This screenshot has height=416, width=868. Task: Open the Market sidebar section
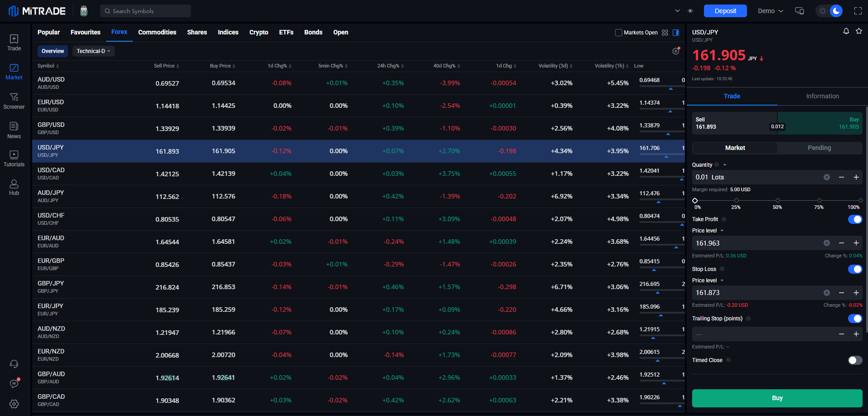tap(14, 72)
